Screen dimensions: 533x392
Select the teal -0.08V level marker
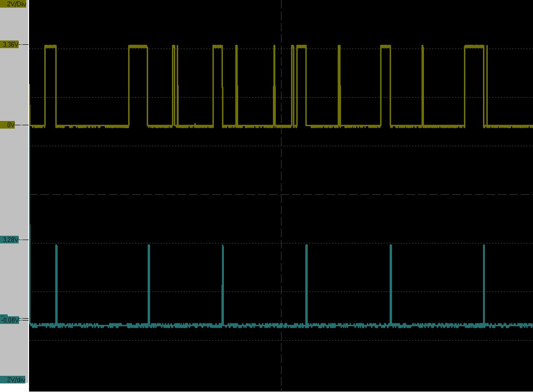click(x=10, y=320)
